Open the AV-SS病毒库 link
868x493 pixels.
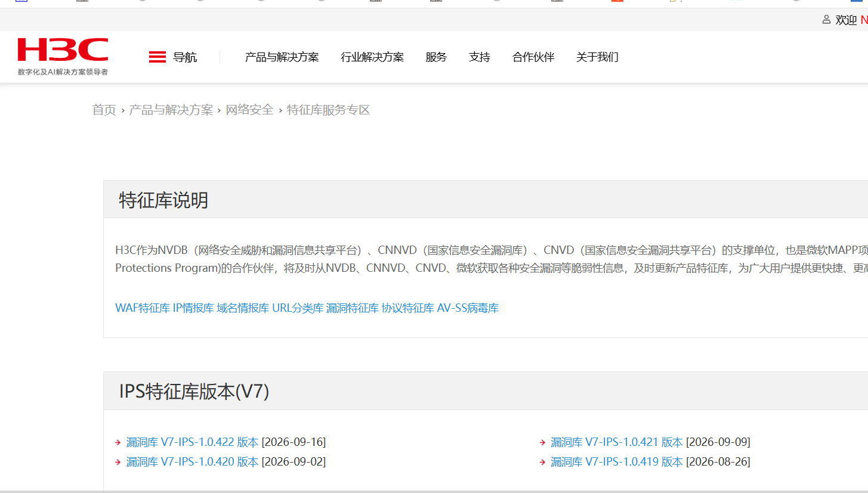468,308
